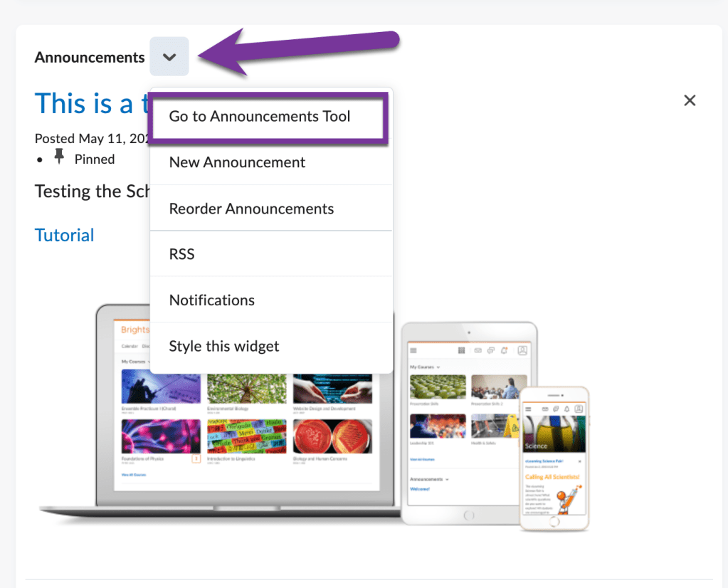Click the tablet's user profile icon
728x588 pixels.
point(522,350)
